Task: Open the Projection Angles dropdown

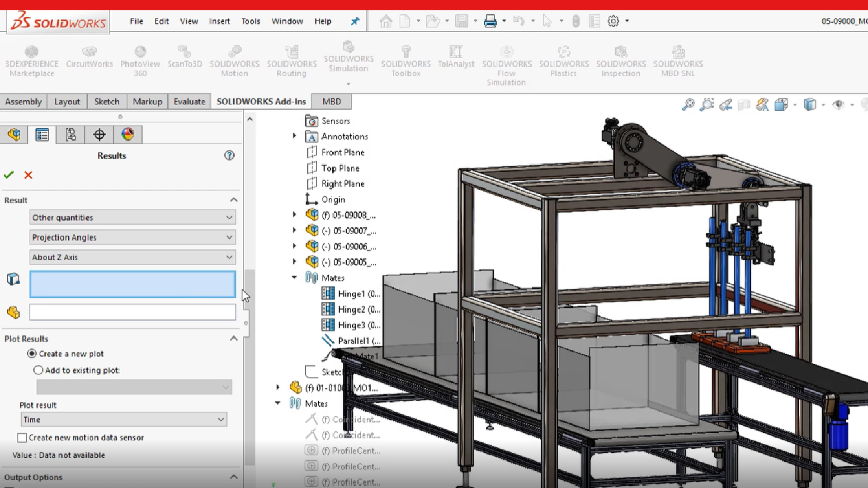Action: point(132,237)
